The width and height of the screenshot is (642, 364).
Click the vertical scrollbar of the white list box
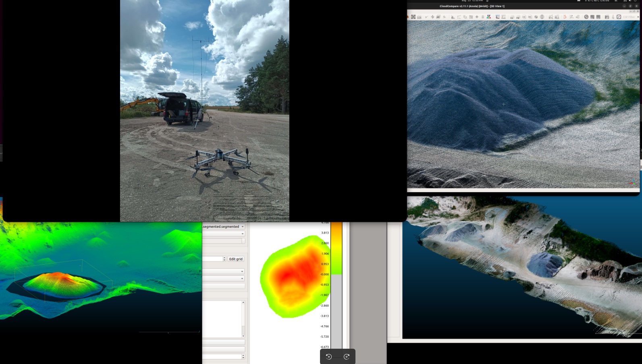tap(243, 319)
